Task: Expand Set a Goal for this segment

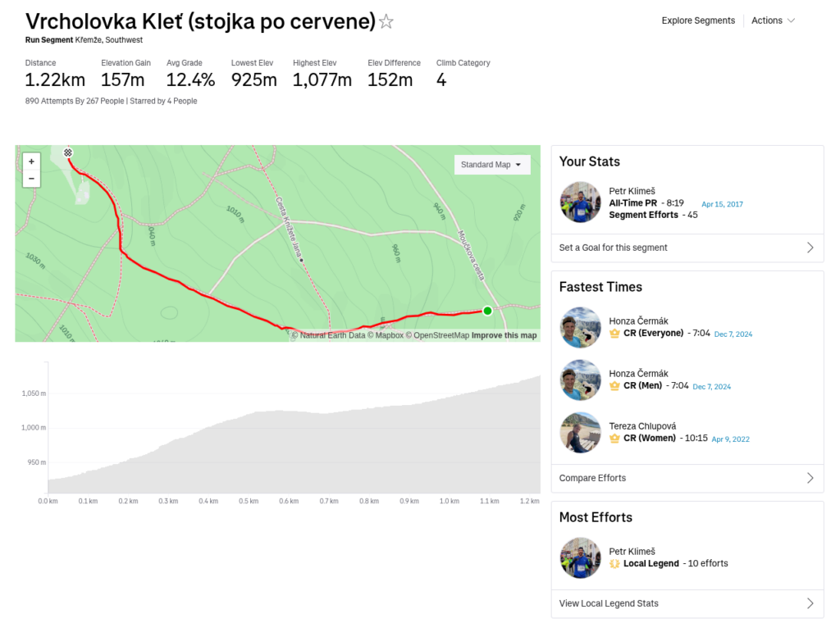Action: click(x=687, y=248)
